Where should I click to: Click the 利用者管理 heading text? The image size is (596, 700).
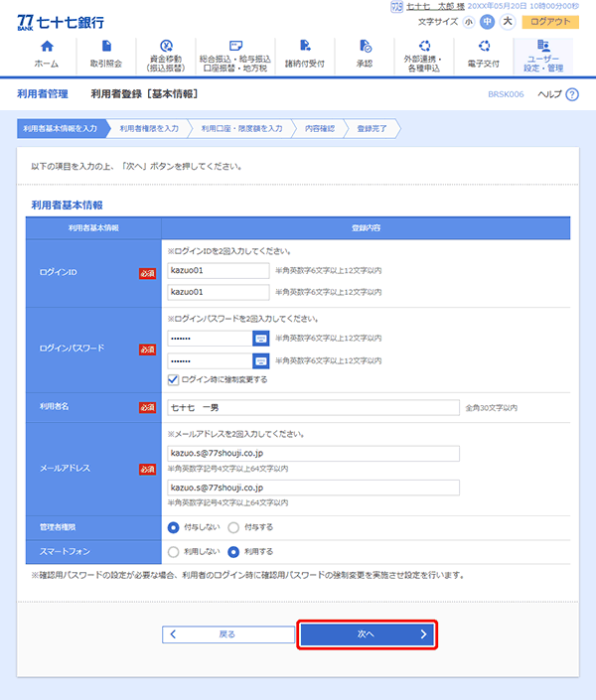(43, 93)
